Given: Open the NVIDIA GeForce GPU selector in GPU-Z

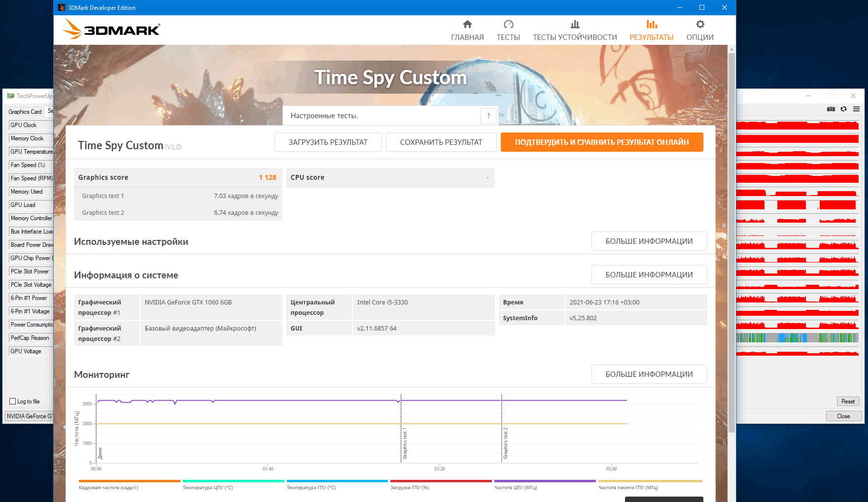Looking at the screenshot, I should (30, 416).
